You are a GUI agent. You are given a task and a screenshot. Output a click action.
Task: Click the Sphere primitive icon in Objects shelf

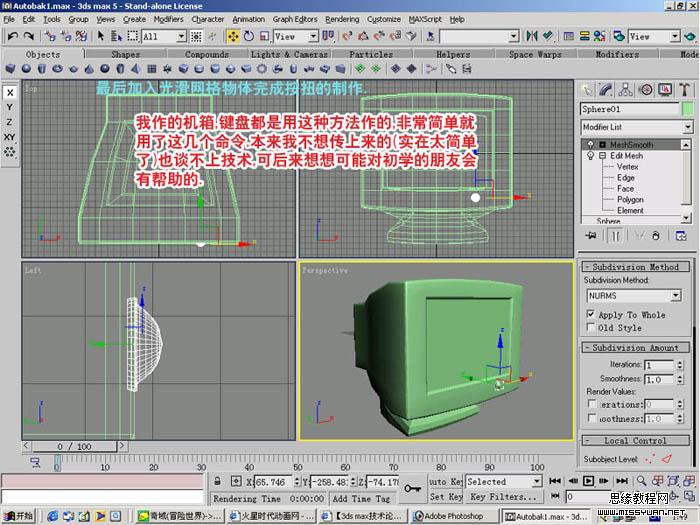pyautogui.click(x=26, y=69)
